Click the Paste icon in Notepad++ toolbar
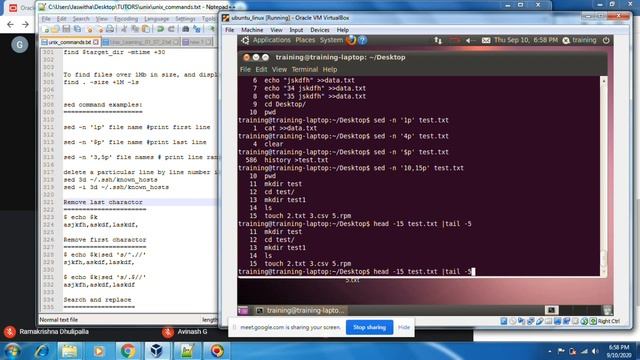This screenshot has width=640, height=360. point(146,29)
